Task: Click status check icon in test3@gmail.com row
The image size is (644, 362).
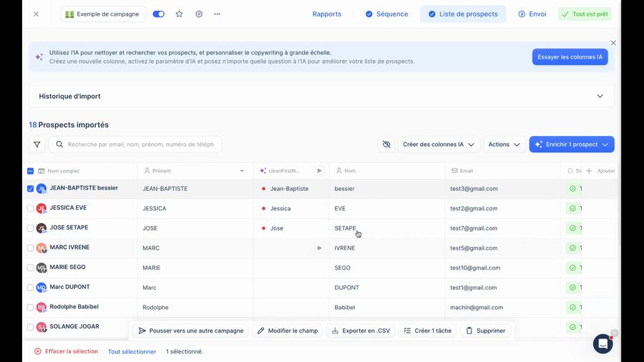Action: coord(572,189)
